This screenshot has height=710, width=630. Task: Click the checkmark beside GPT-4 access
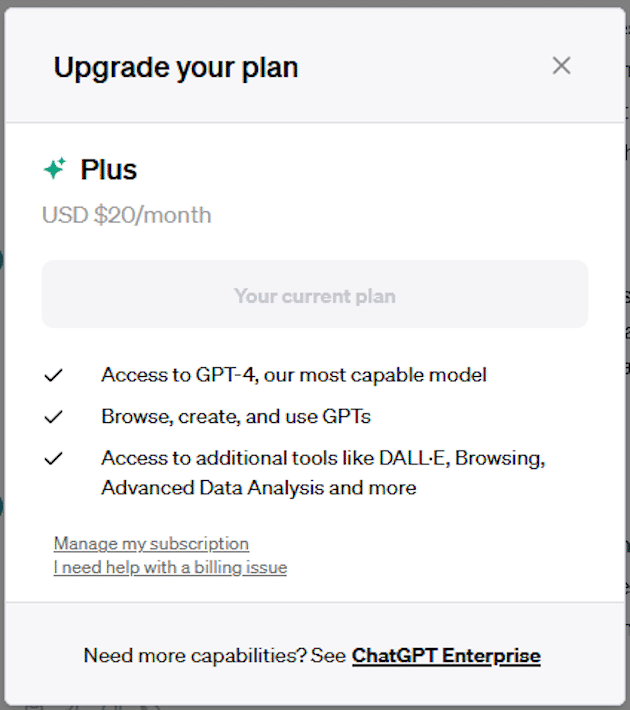[x=54, y=376]
